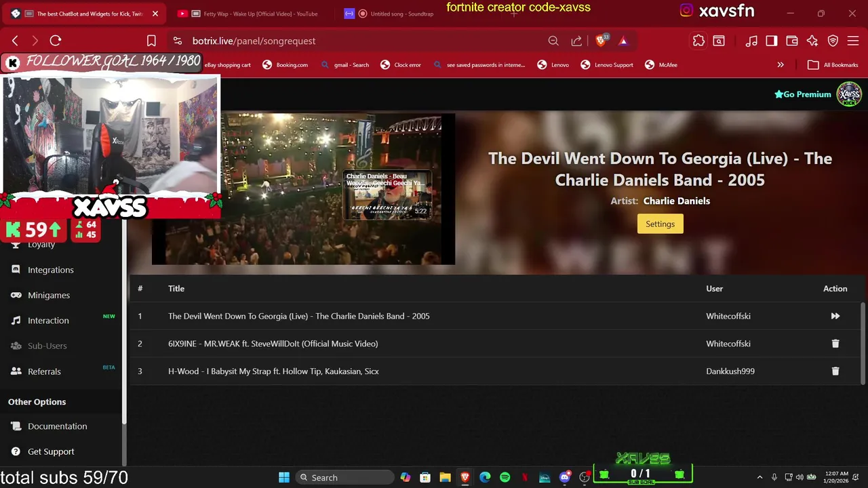Skip the current song with fast-forward icon

(x=835, y=316)
